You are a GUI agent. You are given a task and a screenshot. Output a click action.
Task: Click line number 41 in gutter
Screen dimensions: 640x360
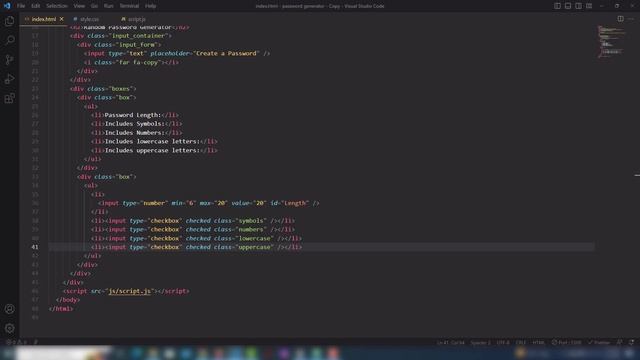tap(35, 247)
